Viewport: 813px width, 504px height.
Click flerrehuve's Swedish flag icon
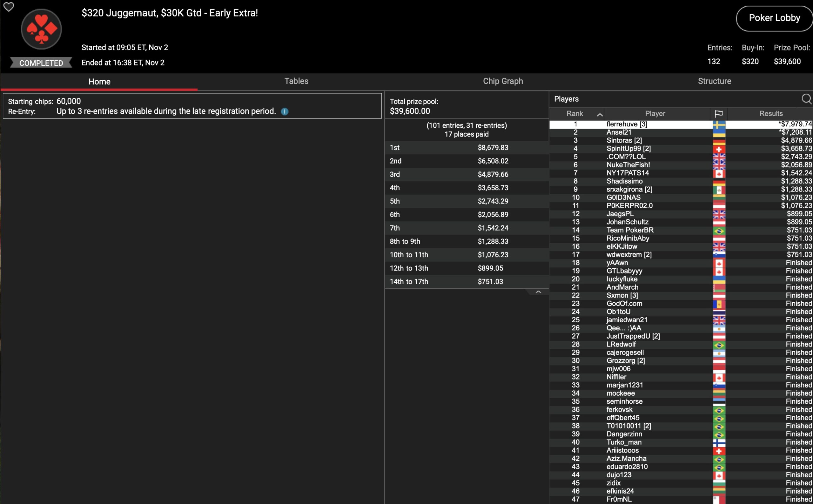coord(719,124)
